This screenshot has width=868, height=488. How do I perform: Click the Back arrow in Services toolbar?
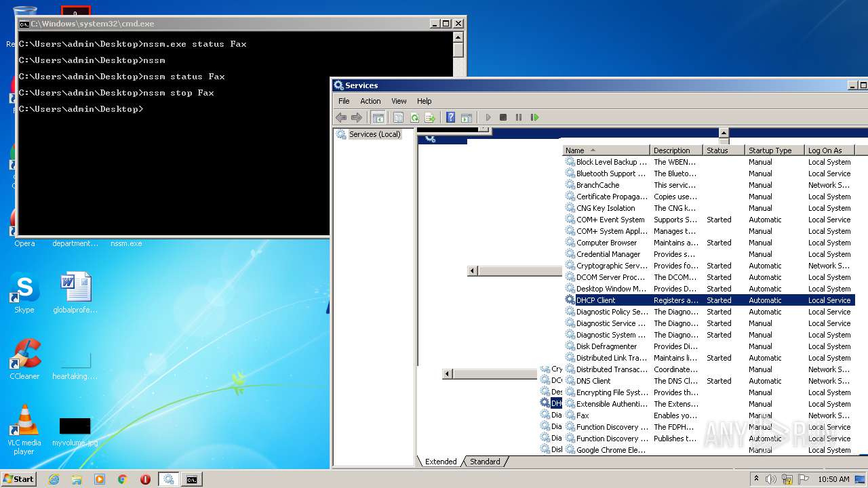click(x=341, y=117)
